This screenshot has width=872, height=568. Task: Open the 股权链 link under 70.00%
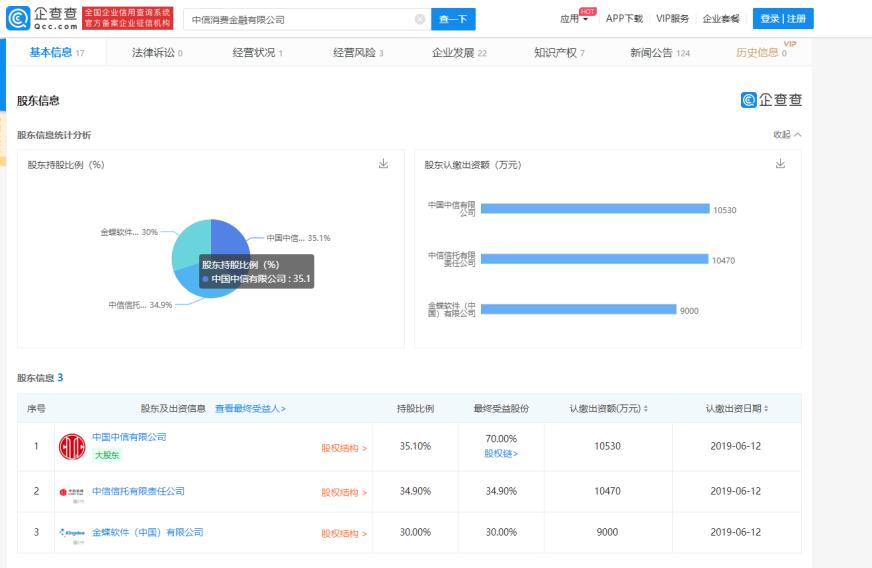pos(501,453)
